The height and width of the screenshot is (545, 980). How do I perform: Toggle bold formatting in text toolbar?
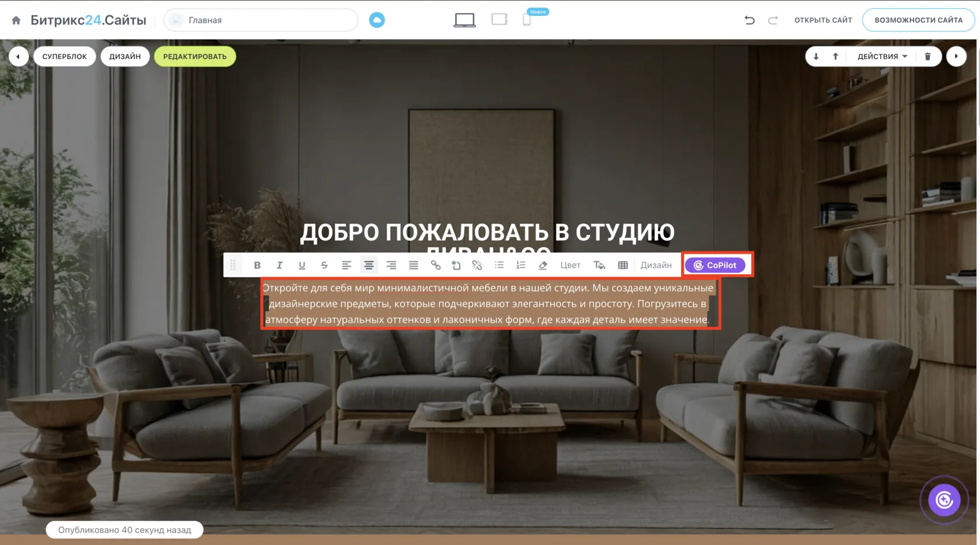click(257, 265)
